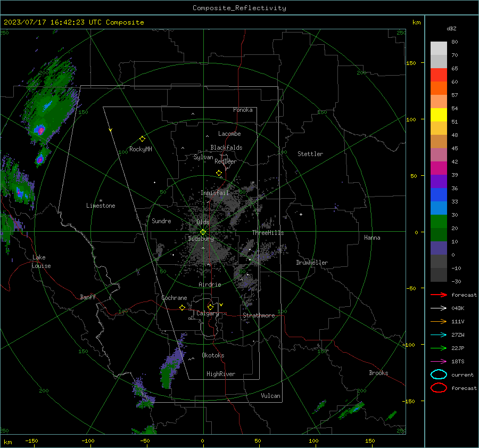
Task: Select the 39 dBZ magenta color swatch
Action: point(439,168)
